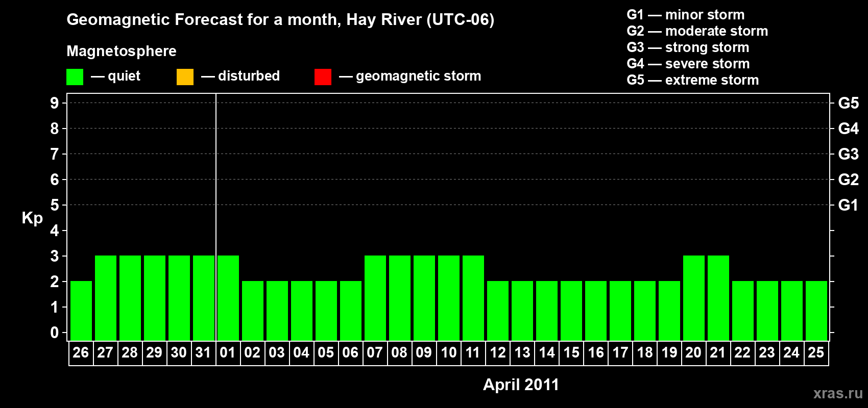
Task: Click the Magnetosphere heading
Action: (122, 51)
